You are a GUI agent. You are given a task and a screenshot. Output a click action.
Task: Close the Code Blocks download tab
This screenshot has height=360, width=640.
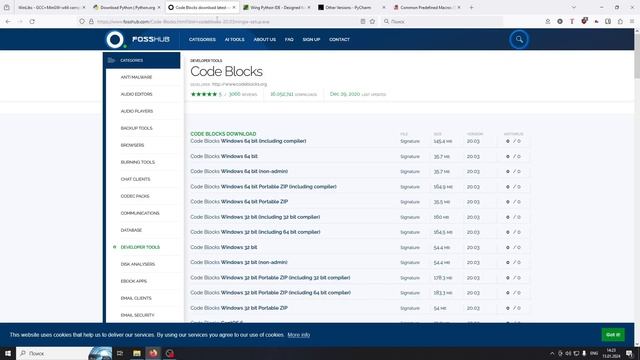[x=234, y=7]
